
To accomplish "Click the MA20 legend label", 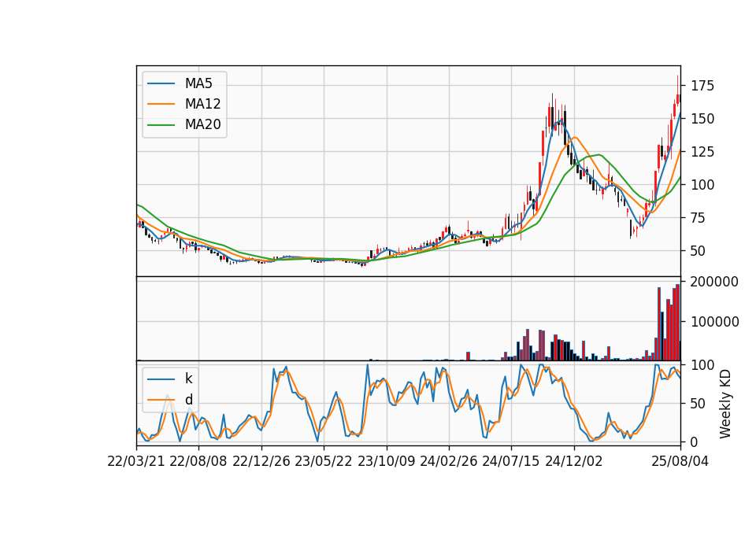I will 202,124.
